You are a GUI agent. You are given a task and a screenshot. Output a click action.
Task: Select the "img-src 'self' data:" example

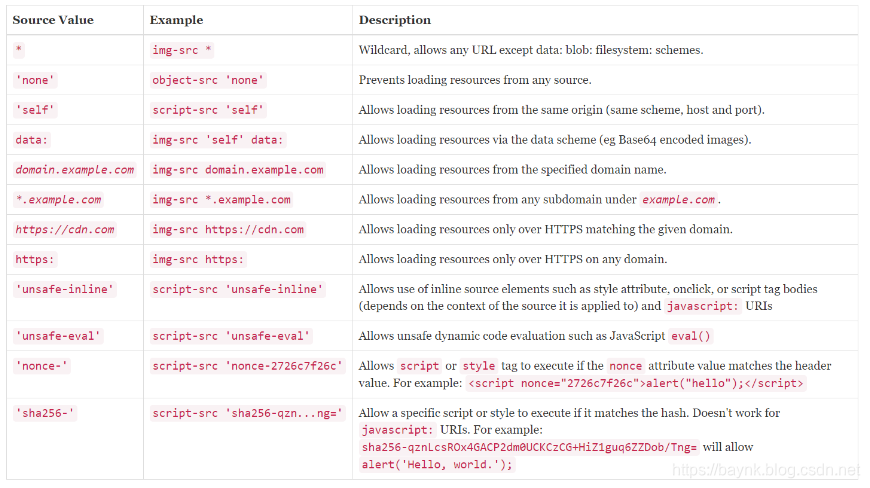[218, 140]
